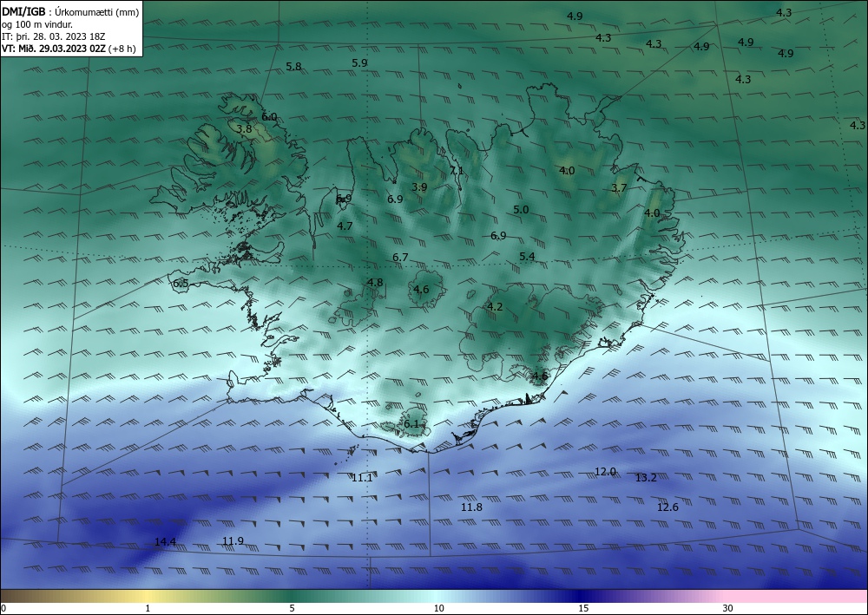Click the 3.9 value on the map
The height and width of the screenshot is (615, 868).
click(x=419, y=187)
